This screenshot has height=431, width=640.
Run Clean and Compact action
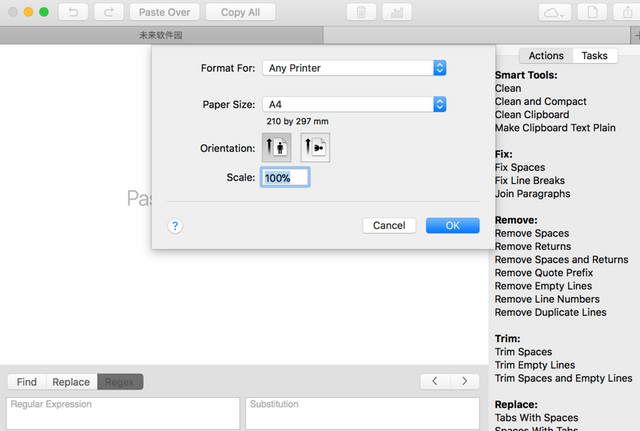click(540, 101)
